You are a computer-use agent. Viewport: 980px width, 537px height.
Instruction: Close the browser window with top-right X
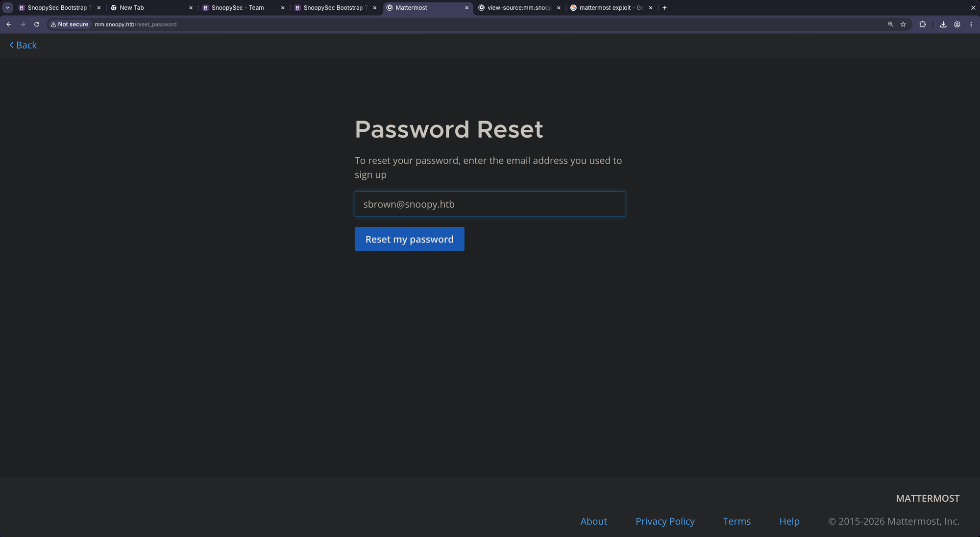point(973,8)
